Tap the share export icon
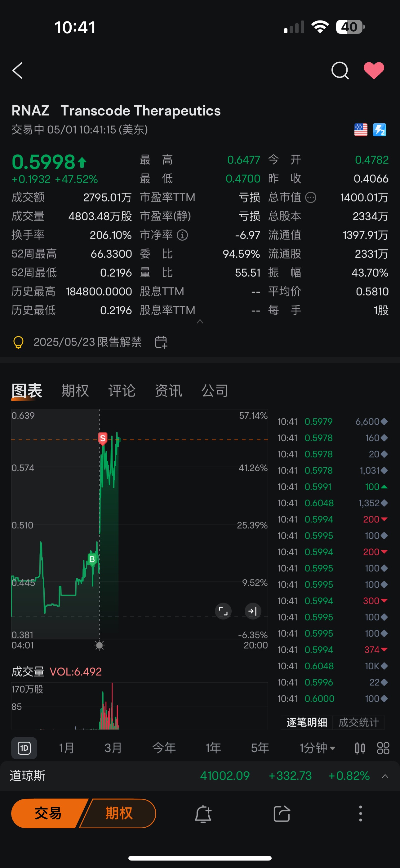This screenshot has width=400, height=868. [x=282, y=814]
